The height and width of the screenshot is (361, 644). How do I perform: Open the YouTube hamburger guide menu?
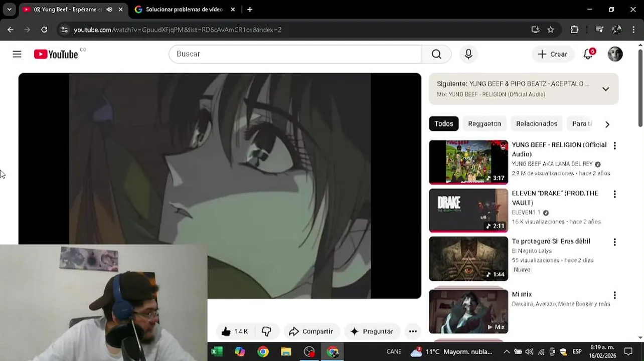(17, 54)
